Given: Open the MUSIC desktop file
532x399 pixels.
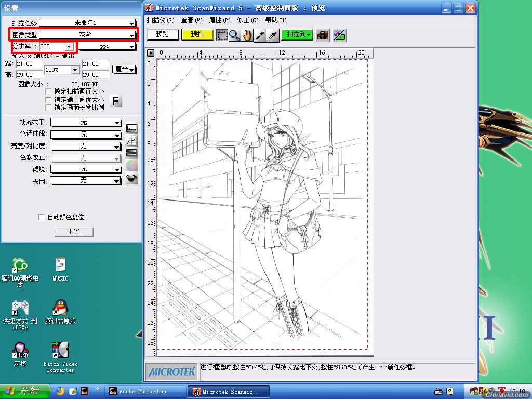Looking at the screenshot, I should (60, 270).
